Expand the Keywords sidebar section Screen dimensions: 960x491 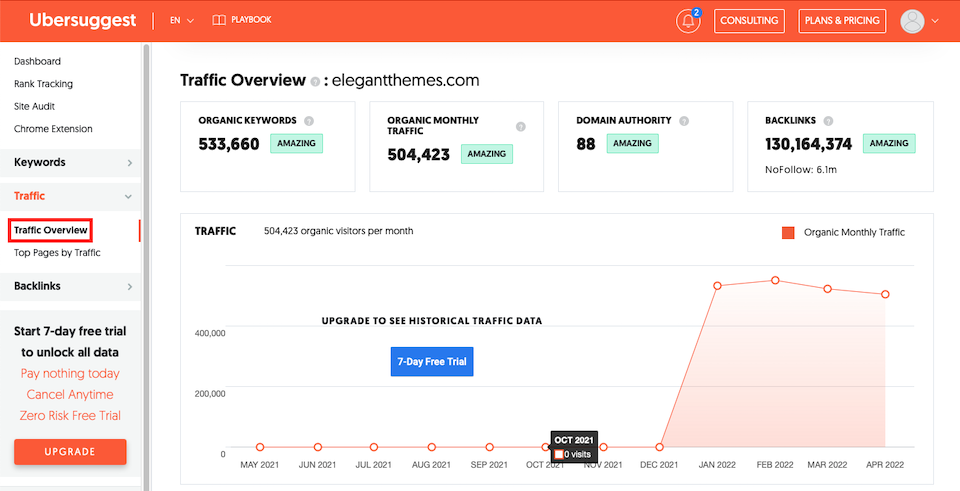pyautogui.click(x=70, y=163)
